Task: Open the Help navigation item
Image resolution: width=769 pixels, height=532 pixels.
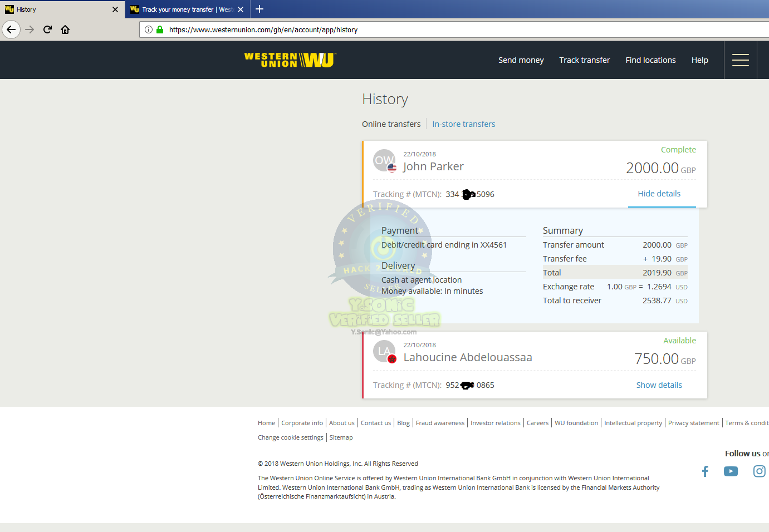Action: pos(699,60)
